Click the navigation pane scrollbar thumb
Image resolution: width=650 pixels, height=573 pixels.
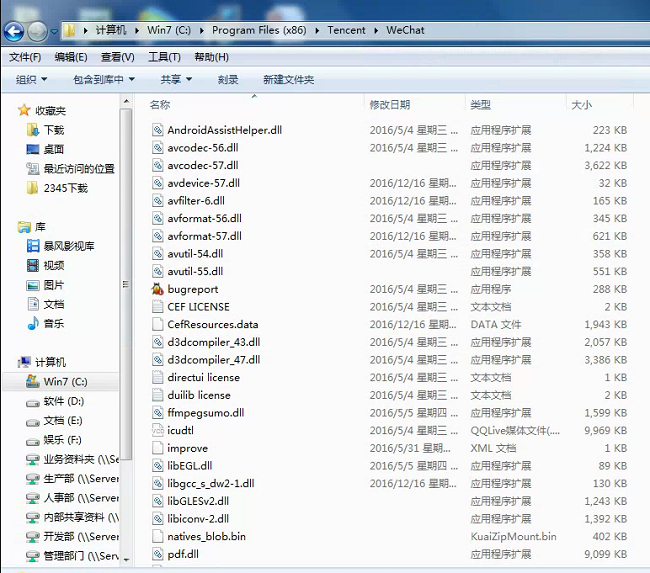[126, 284]
